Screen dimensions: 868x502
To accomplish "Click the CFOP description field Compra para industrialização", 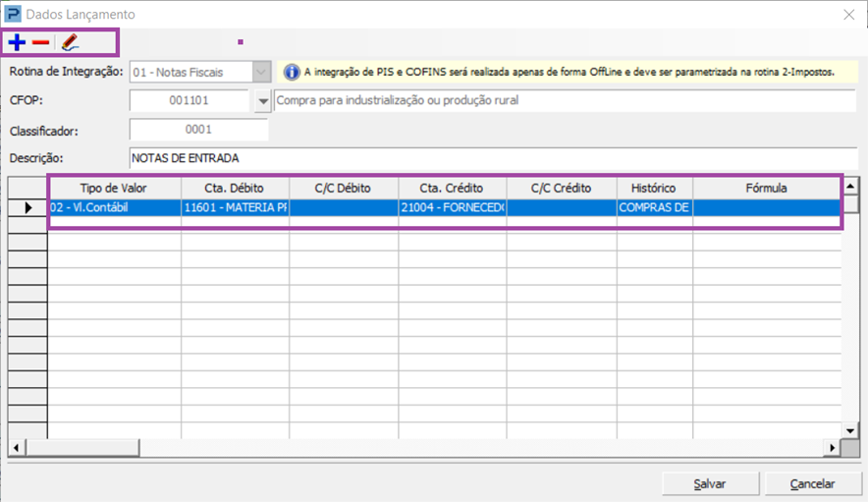I will tap(566, 100).
